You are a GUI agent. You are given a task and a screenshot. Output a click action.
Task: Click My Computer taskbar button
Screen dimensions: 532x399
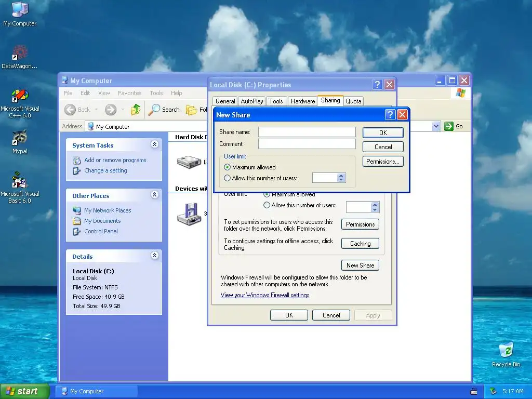tap(96, 391)
